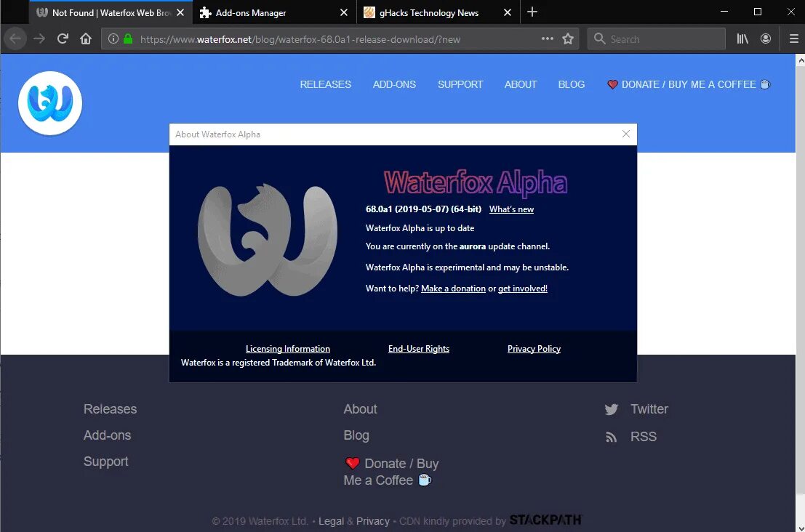
Task: Close the Add-ons Manager tab
Action: pyautogui.click(x=344, y=12)
